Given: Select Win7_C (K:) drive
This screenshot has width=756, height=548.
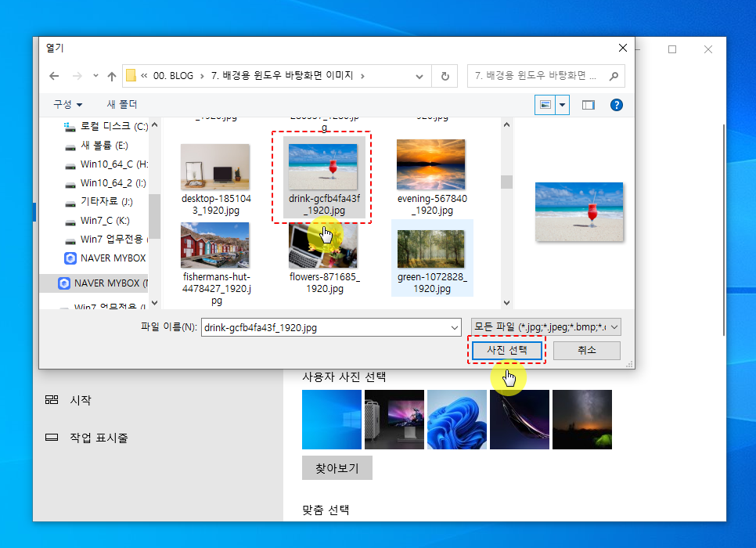Looking at the screenshot, I should (x=97, y=221).
